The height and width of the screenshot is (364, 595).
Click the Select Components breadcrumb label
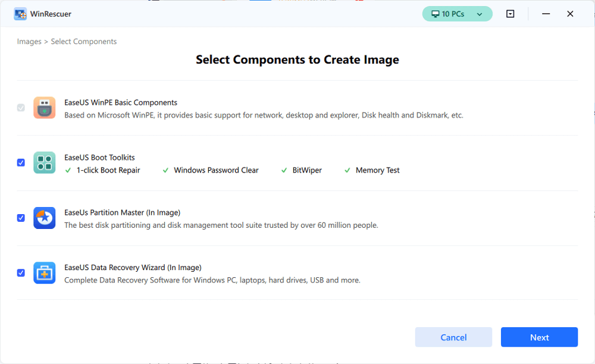coord(83,41)
